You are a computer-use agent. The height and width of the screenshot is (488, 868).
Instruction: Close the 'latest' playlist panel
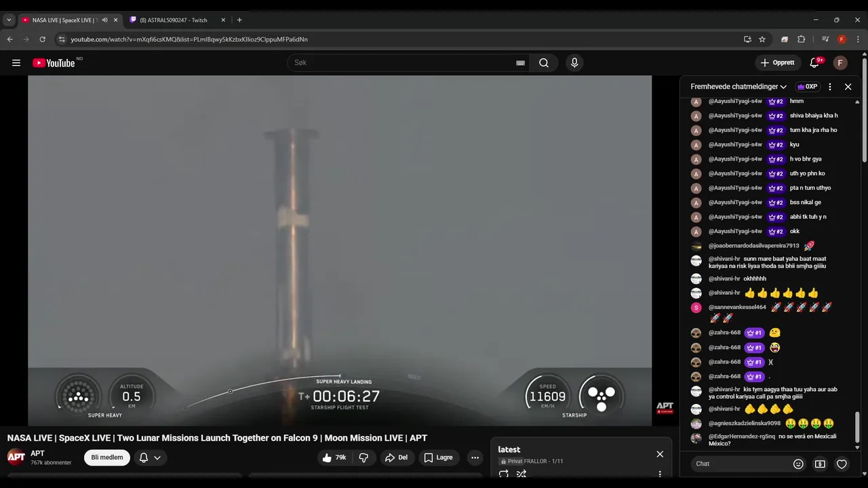(660, 454)
